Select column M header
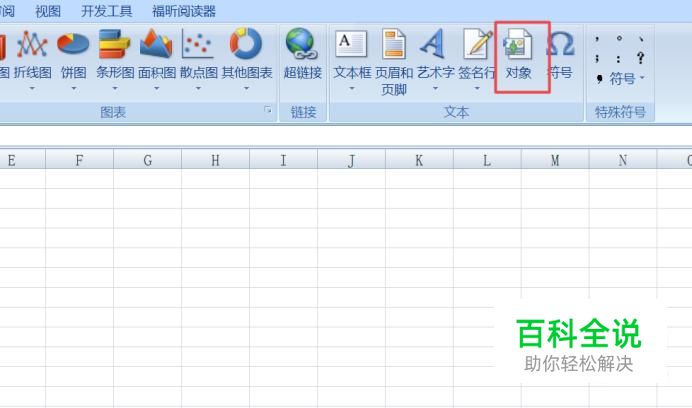 click(555, 160)
